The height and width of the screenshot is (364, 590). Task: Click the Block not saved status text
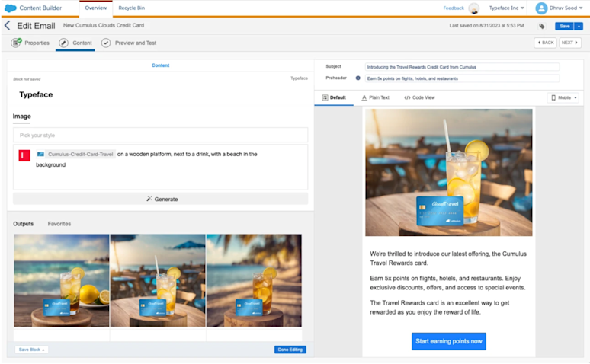pos(27,79)
